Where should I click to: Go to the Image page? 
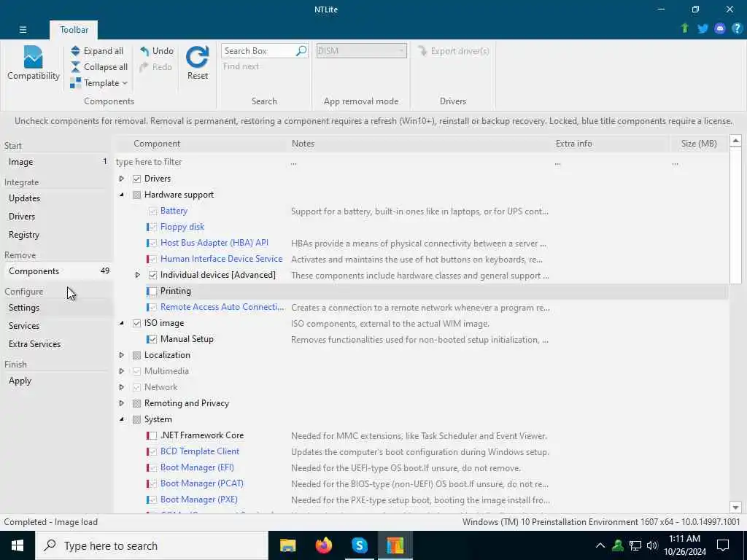(57, 162)
